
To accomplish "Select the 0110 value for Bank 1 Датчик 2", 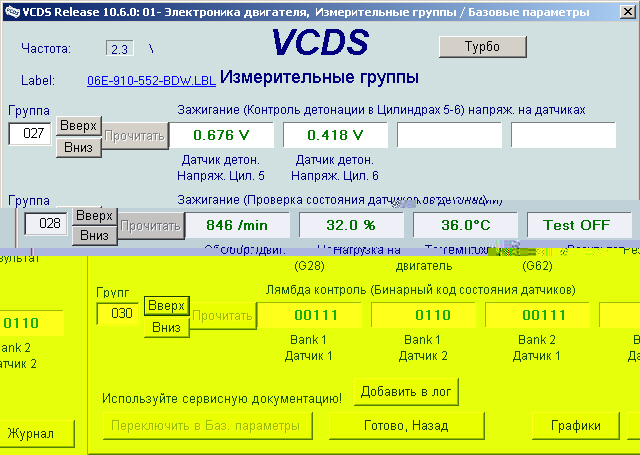I will [x=423, y=315].
